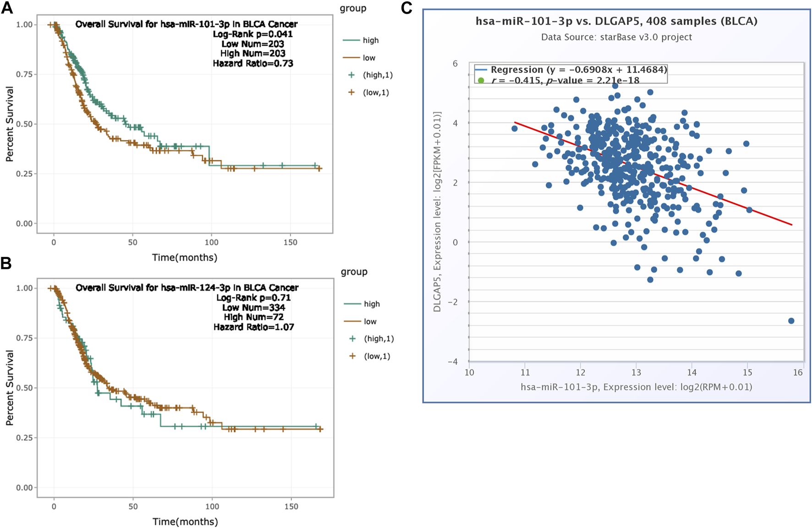Click the green dot beside the r value in scatter legend
The height and width of the screenshot is (528, 812).
point(481,81)
